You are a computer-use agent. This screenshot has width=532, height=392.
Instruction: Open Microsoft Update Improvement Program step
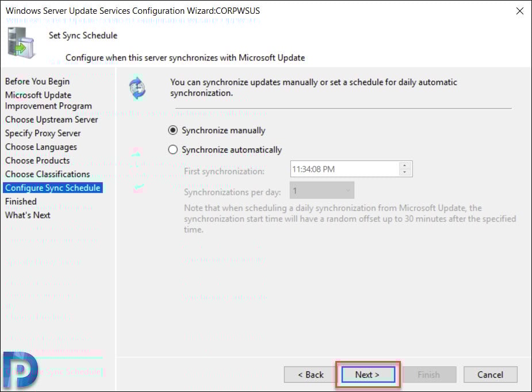(x=48, y=101)
